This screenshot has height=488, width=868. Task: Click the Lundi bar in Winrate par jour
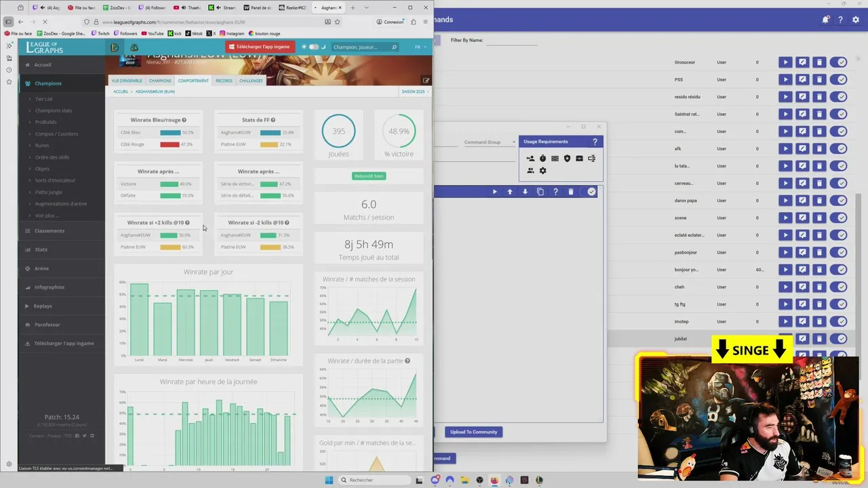click(139, 320)
